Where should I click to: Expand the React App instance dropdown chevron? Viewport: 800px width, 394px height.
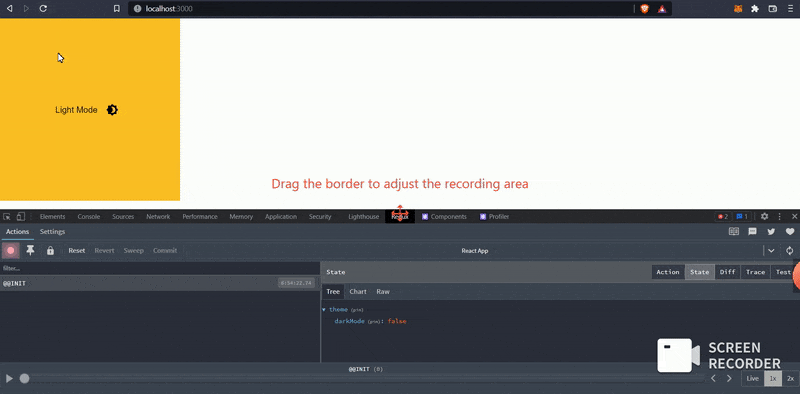[771, 251]
